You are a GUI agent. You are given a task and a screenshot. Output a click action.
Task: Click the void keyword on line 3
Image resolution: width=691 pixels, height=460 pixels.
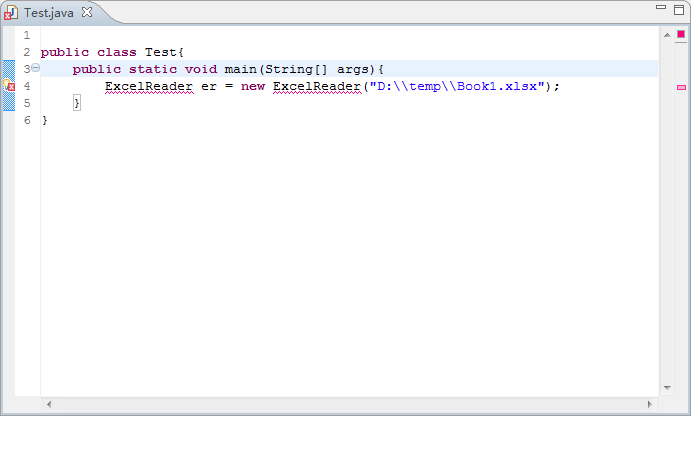pos(201,69)
